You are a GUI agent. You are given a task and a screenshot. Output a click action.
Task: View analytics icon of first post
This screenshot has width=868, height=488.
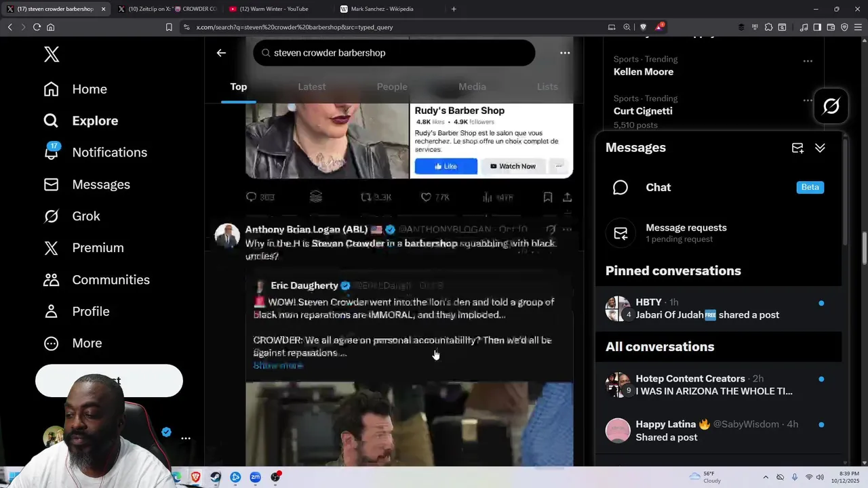pos(487,197)
